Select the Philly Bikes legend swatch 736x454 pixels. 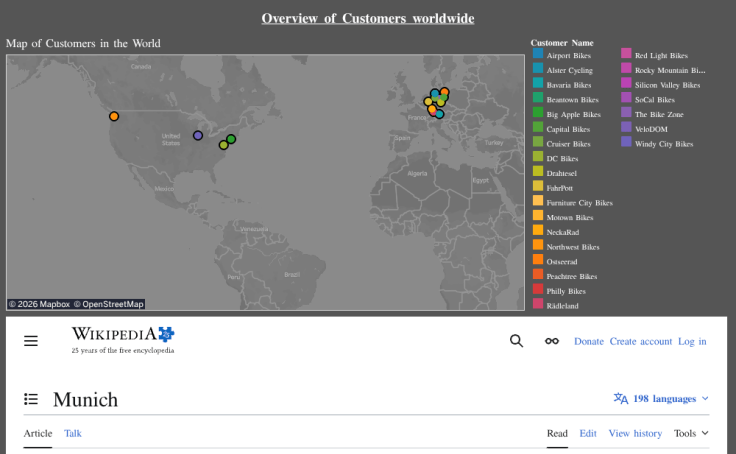538,289
